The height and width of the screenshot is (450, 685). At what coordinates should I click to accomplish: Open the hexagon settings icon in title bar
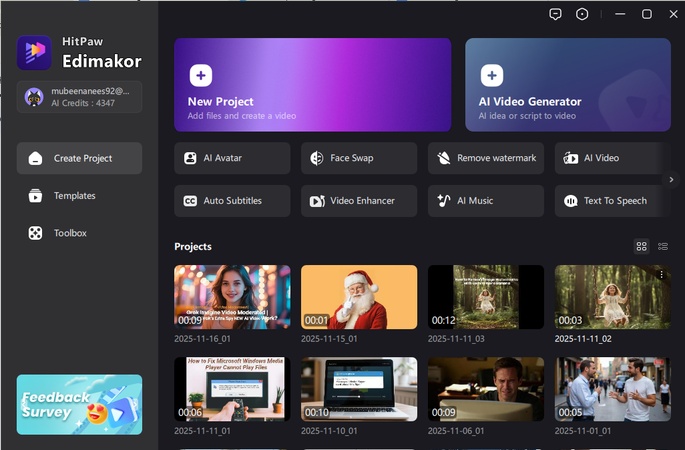click(583, 14)
